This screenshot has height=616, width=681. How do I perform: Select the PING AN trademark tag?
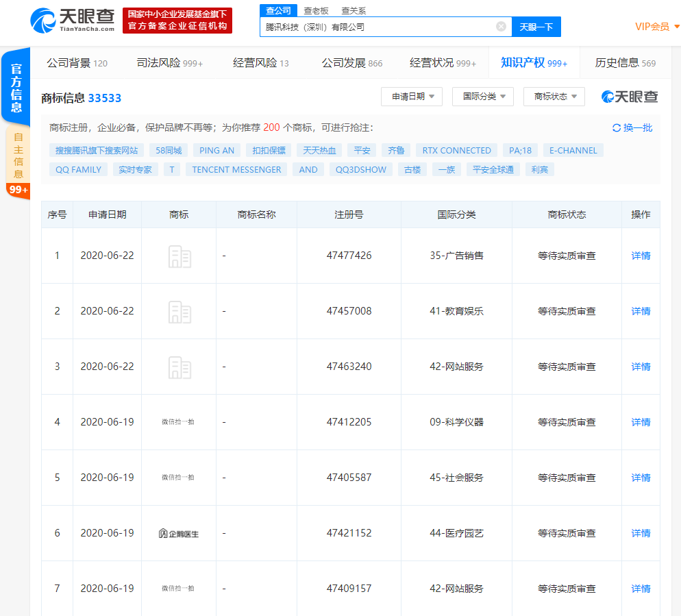click(216, 150)
